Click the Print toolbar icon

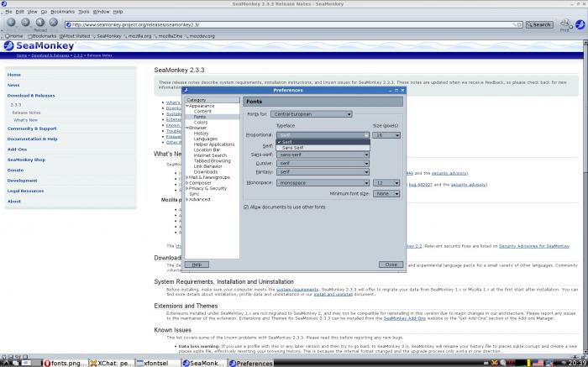564,24
